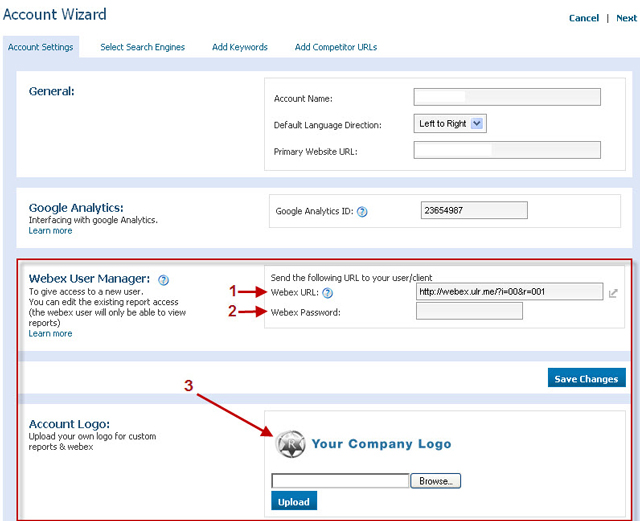Open Select Search Engines tab
The height and width of the screenshot is (521, 640).
[142, 47]
